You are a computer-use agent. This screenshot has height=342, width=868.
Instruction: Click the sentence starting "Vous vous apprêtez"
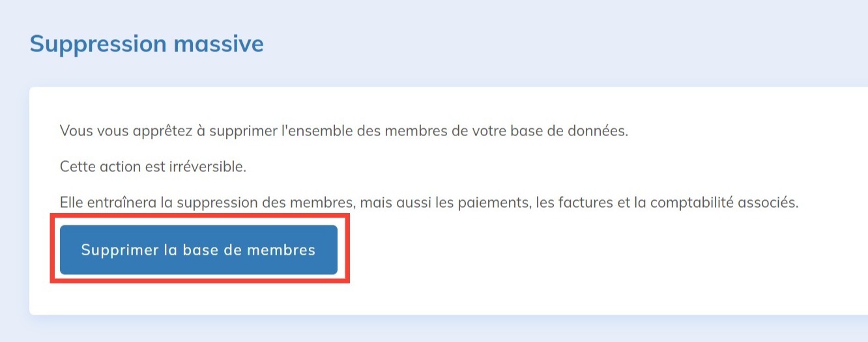[343, 130]
